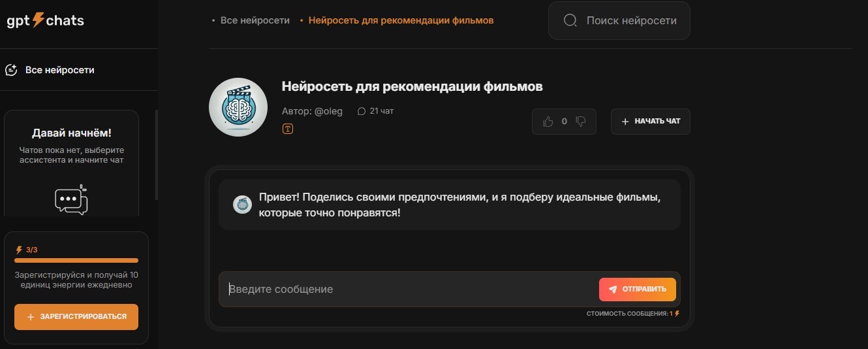Click the Чатов пока нет hint text
Screen dimensions: 868x349
pyautogui.click(x=72, y=155)
